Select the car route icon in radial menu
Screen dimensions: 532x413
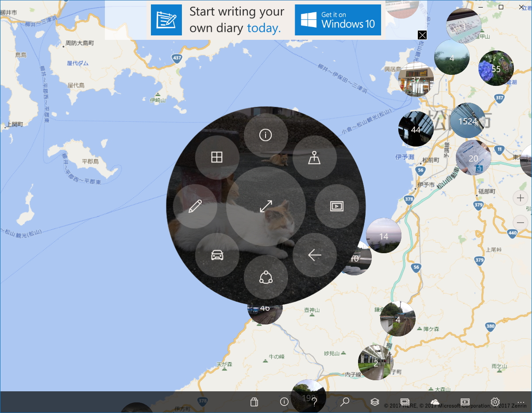coord(217,255)
